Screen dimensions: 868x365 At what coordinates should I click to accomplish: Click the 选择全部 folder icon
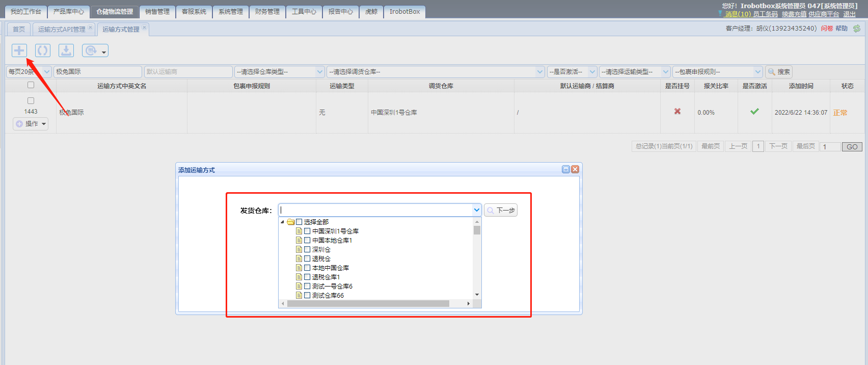[x=291, y=222]
